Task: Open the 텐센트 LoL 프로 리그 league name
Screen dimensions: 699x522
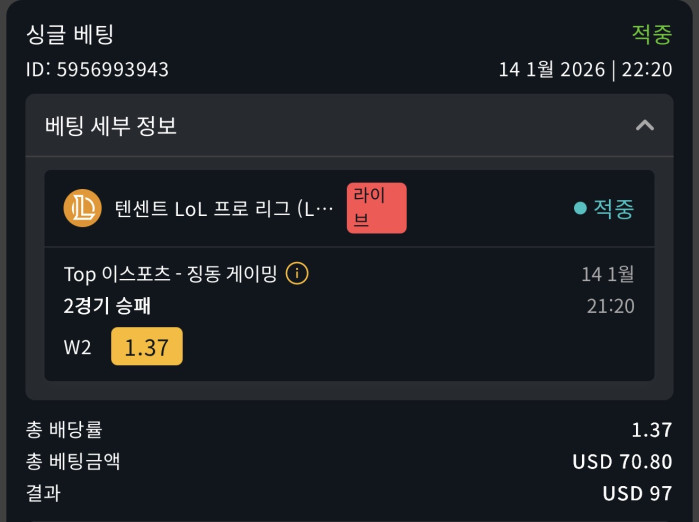Action: [x=223, y=209]
